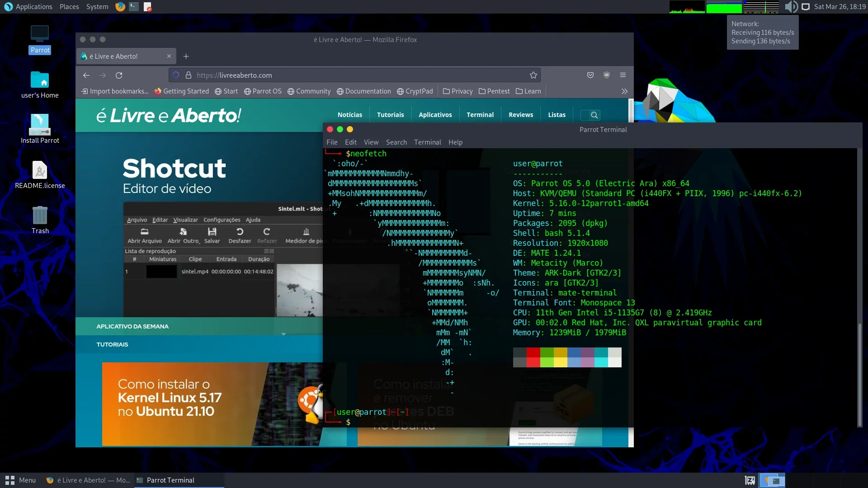
Task: Go to Tutoriais section on website
Action: pyautogui.click(x=390, y=115)
